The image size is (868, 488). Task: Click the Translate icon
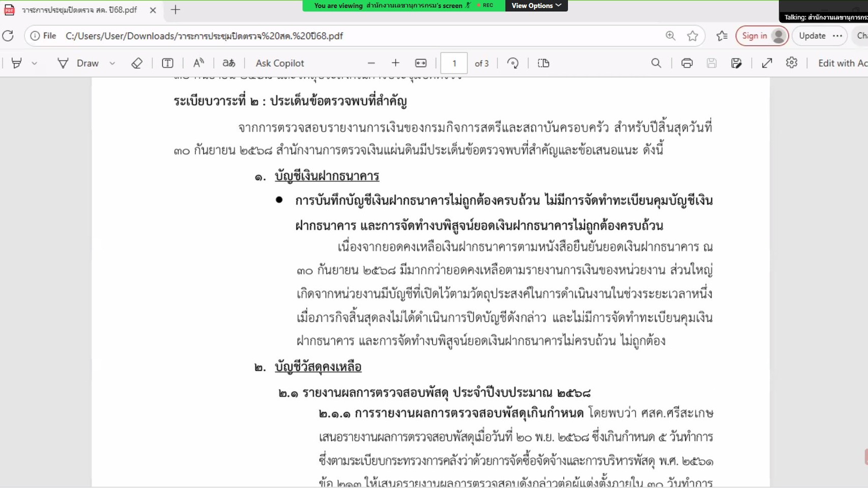tap(228, 63)
